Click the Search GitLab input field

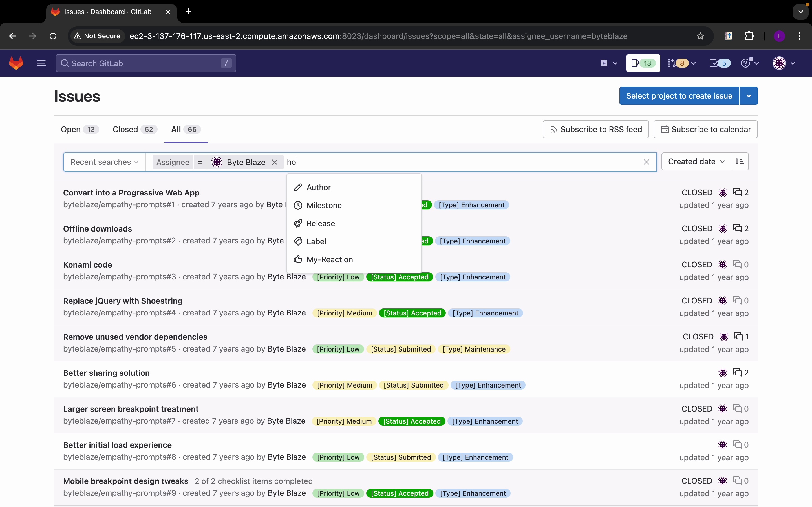pyautogui.click(x=145, y=63)
